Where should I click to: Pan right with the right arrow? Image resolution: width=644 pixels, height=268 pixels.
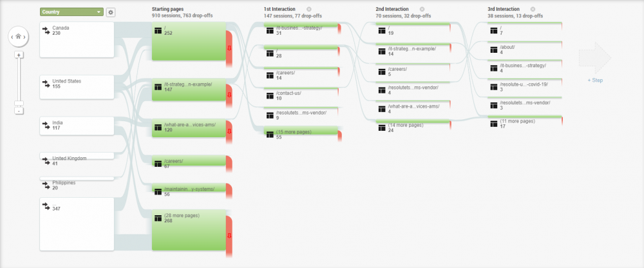coord(26,37)
